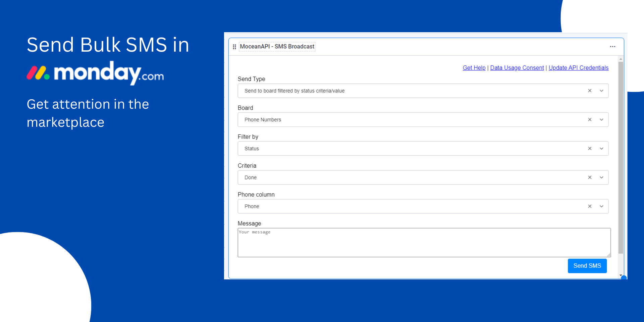
Task: Clear the Send Type selection
Action: [590, 91]
